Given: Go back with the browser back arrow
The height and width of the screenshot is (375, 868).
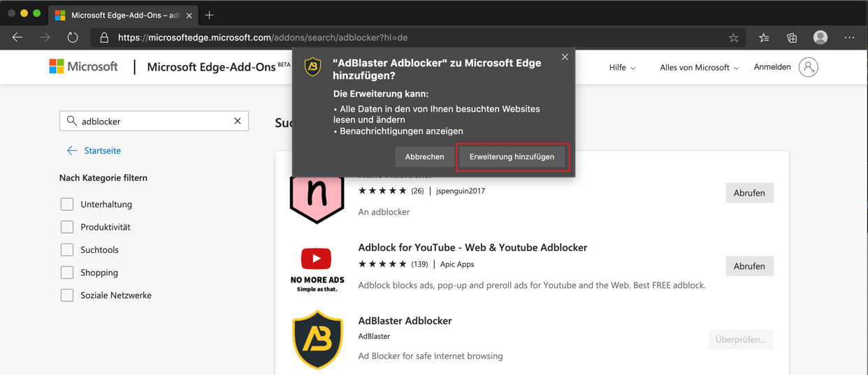Looking at the screenshot, I should click(x=17, y=38).
